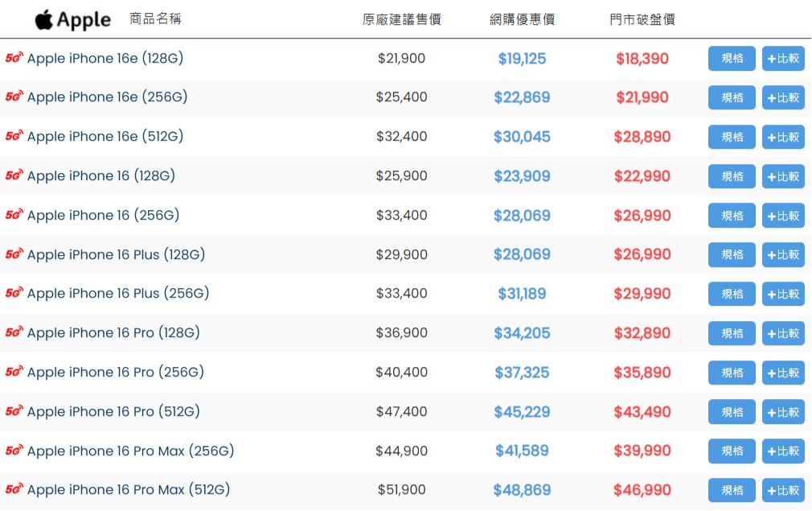Add iPhone 16e (256G) to 比較
Viewport: 812px width, 511px height.
[783, 97]
